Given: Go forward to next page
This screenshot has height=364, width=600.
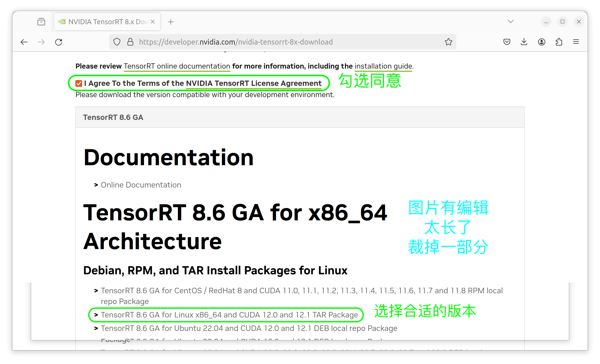Looking at the screenshot, I should 41,42.
